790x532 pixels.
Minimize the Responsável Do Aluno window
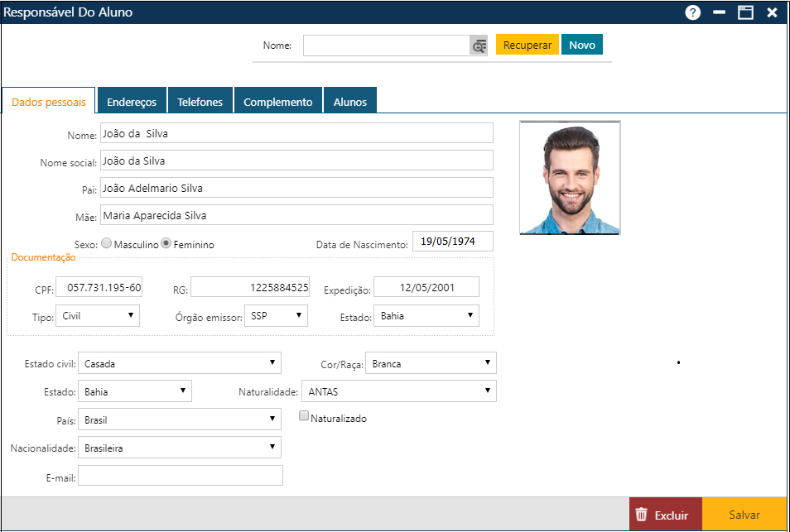pyautogui.click(x=719, y=12)
